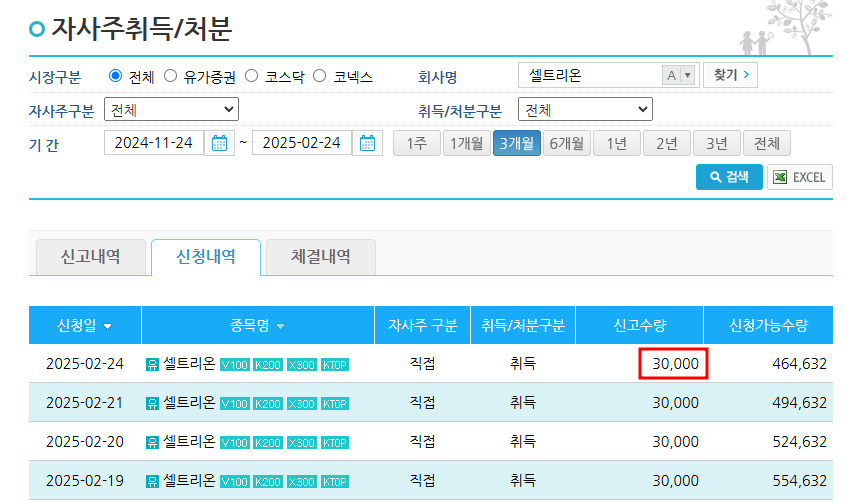The image size is (847, 502).
Task: Click the end date field 2025-02-24
Action: 302,143
